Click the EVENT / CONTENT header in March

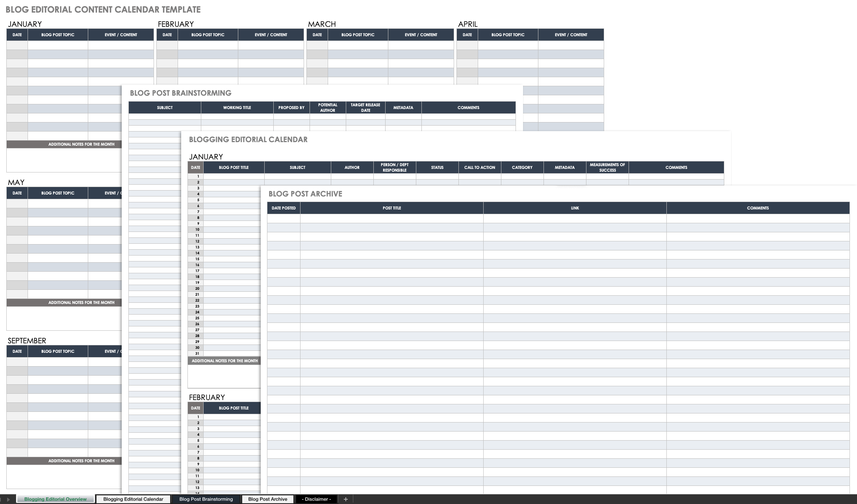coord(420,34)
